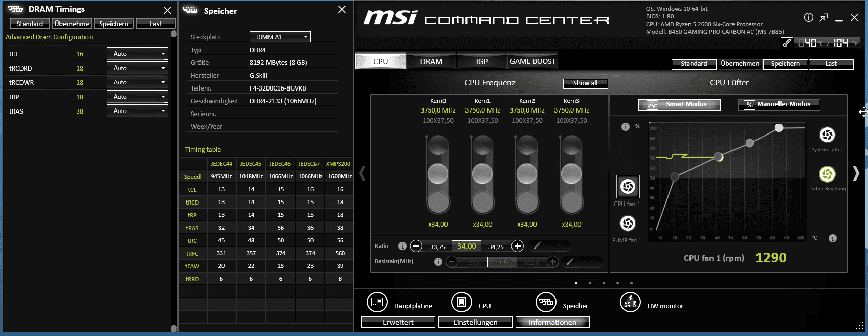Click the Lüfter Regelung icon
The height and width of the screenshot is (336, 868).
point(827,174)
